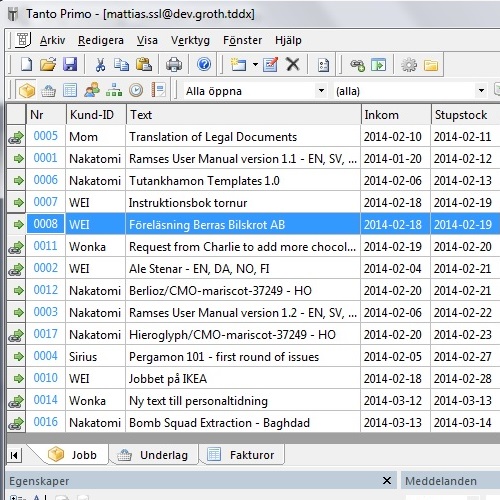Click the clock view icon

tap(136, 90)
